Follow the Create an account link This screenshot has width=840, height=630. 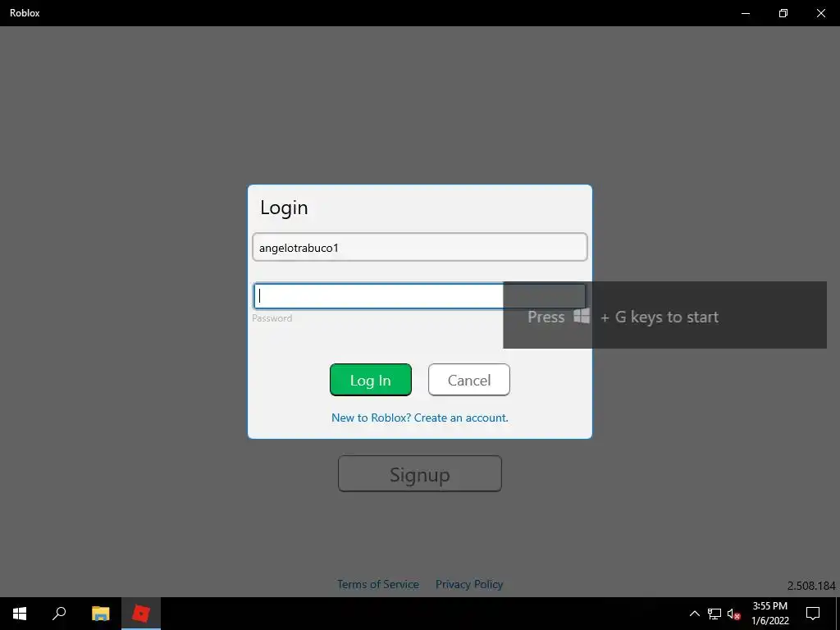[x=419, y=418]
